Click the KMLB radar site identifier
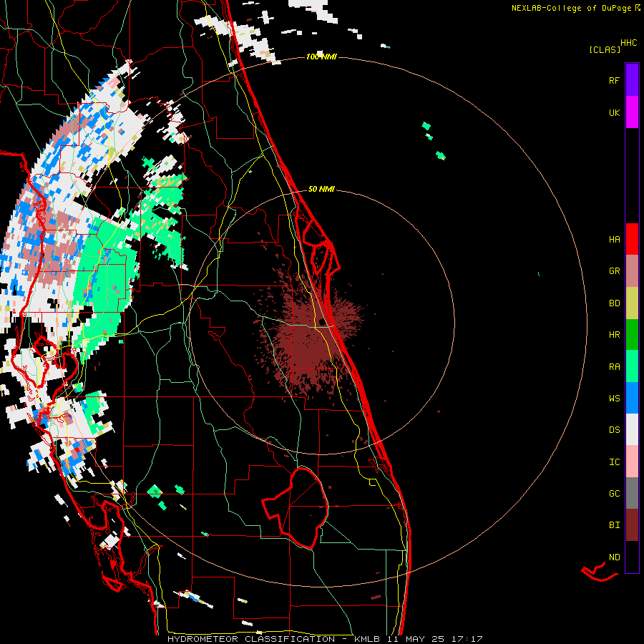Screen dimensions: 644x644 click(367, 639)
